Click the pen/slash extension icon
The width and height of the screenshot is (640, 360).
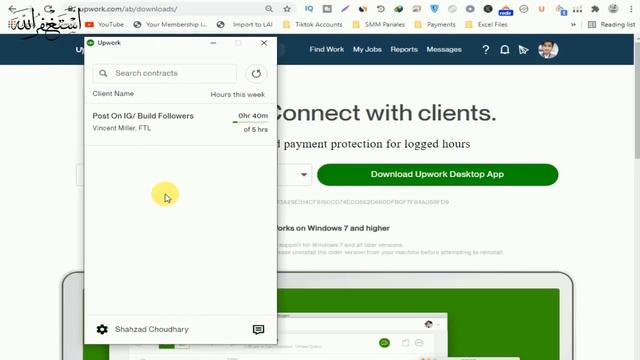[345, 9]
